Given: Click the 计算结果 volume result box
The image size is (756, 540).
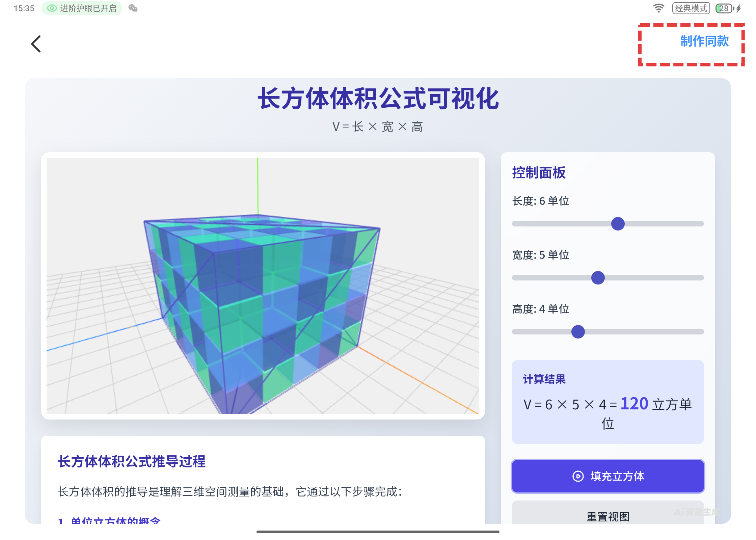Looking at the screenshot, I should click(x=607, y=402).
